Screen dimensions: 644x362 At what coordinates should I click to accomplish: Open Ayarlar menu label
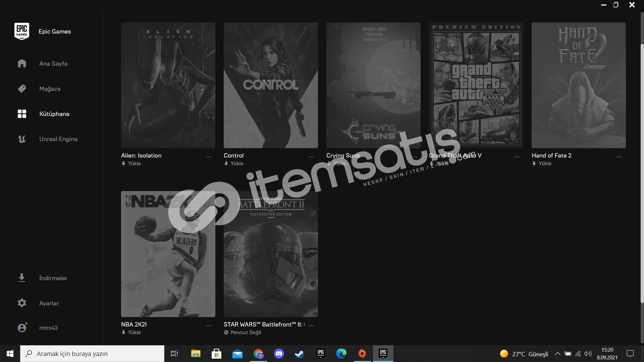(x=49, y=303)
